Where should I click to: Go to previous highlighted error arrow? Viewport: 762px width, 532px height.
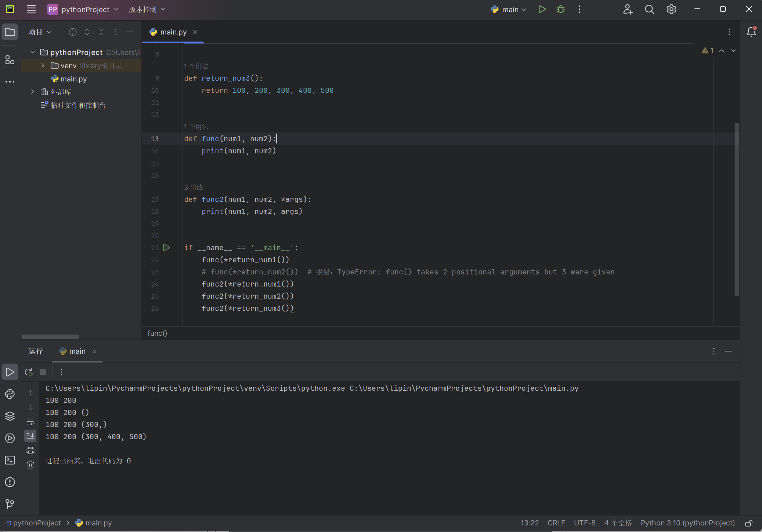pos(722,51)
